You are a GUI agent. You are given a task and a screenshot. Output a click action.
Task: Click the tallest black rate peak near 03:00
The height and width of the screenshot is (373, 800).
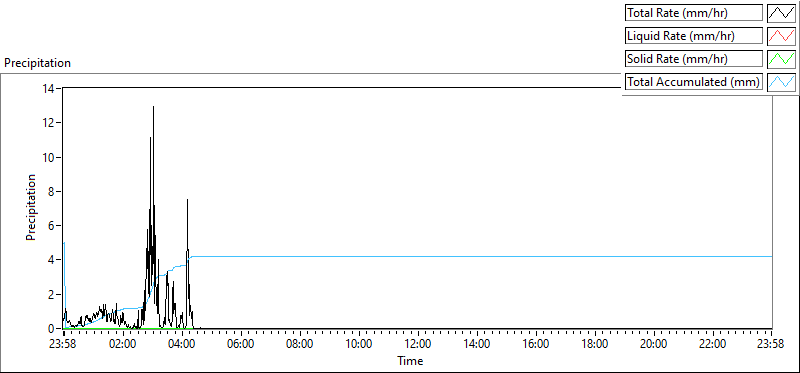point(154,107)
